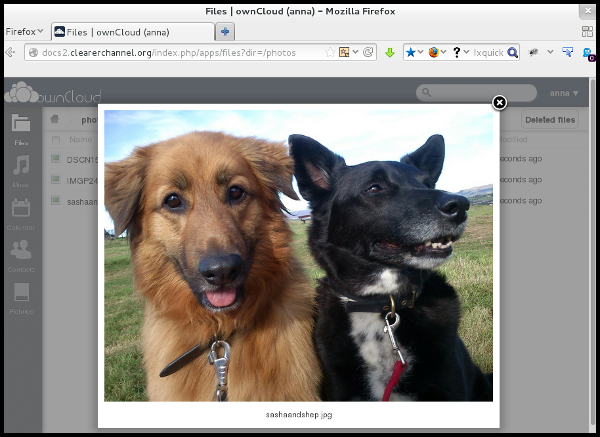Click the ownCloud logo
The width and height of the screenshot is (600, 437).
[x=50, y=93]
